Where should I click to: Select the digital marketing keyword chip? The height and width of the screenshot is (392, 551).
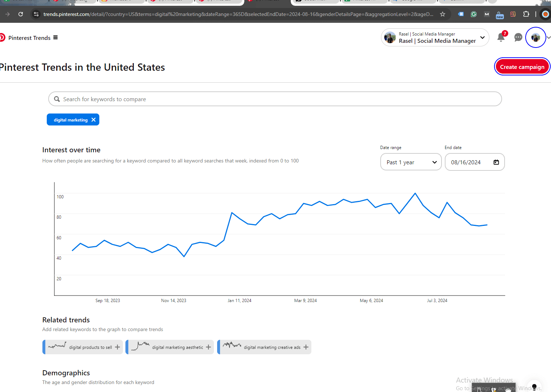pyautogui.click(x=71, y=120)
